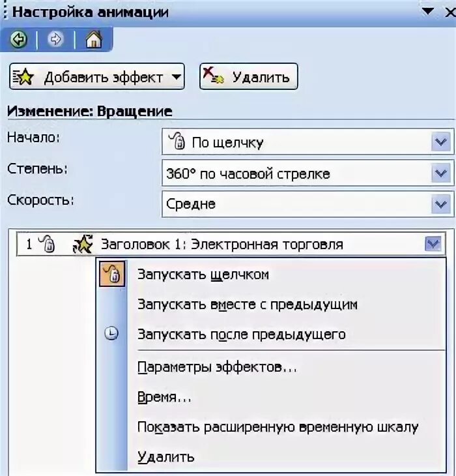
Task: Click the Удалить button at the top
Action: coord(249,76)
